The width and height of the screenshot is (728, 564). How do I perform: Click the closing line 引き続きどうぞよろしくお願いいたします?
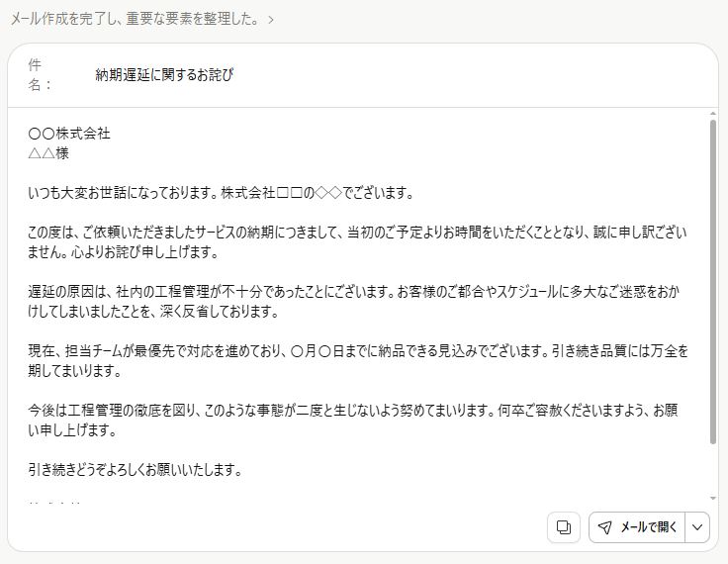tap(136, 470)
